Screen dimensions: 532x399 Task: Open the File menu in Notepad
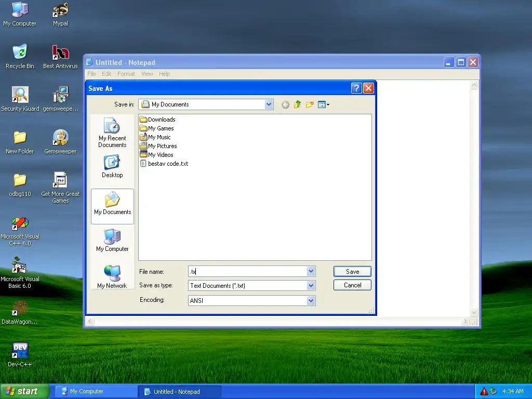pos(91,74)
